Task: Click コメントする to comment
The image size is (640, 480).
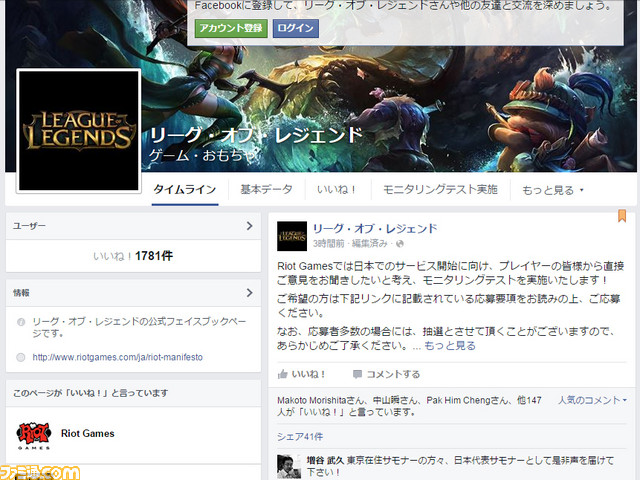Action: tap(393, 374)
